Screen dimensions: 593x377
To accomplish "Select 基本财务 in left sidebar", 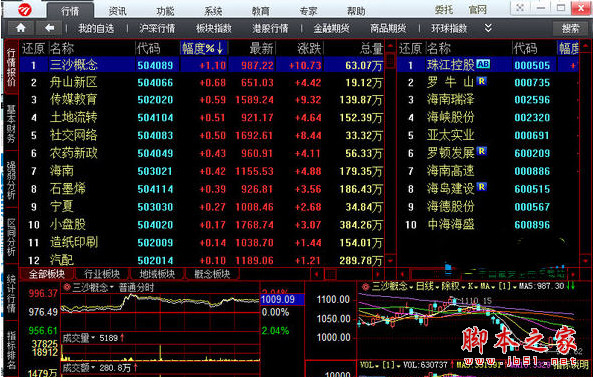I will pos(11,123).
